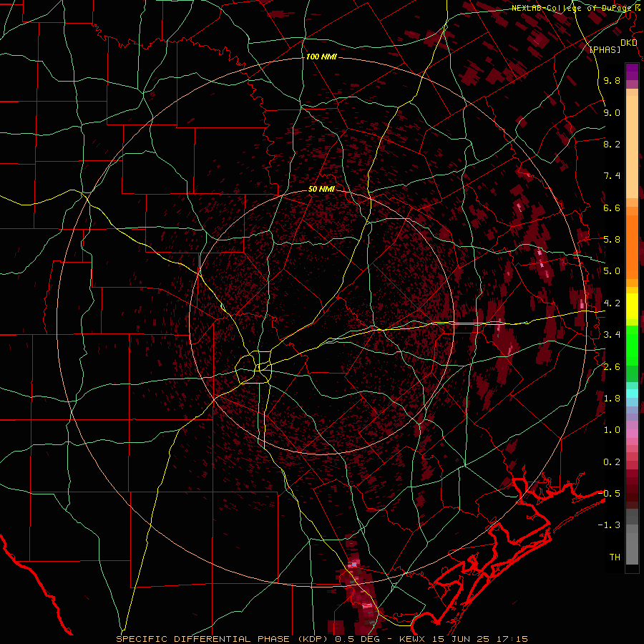Click the 7.4 value on the color scale
The height and width of the screenshot is (644, 644).
[x=612, y=176]
